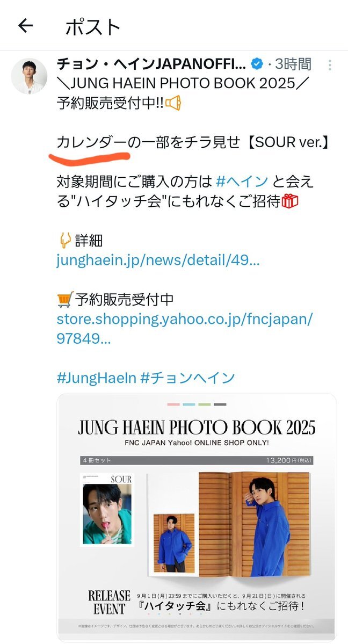
Task: Tap the #JungHaeIn hashtag
Action: click(x=96, y=378)
